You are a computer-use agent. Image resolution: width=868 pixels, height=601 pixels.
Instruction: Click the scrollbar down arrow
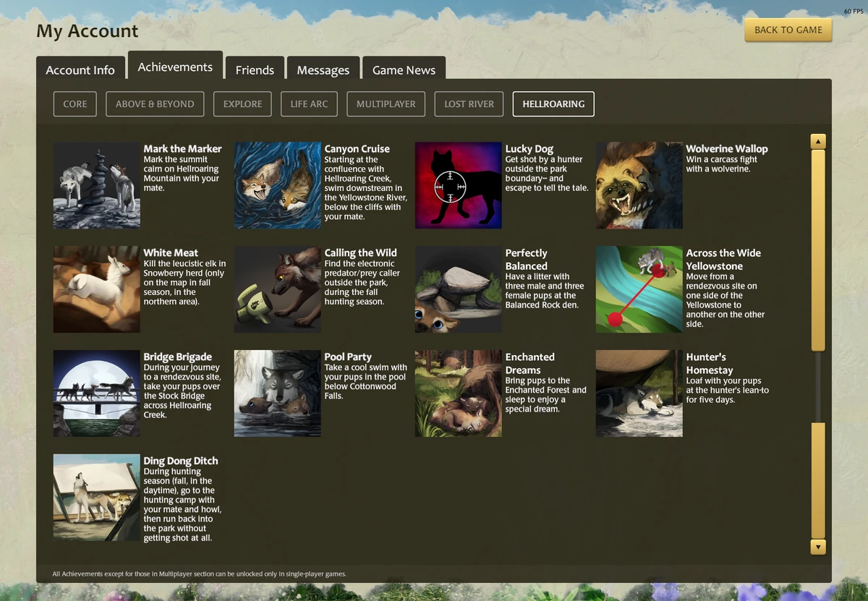(818, 547)
